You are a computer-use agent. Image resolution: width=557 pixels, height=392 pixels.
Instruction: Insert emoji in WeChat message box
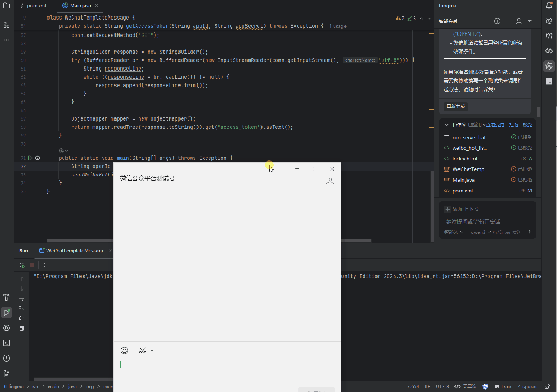pyautogui.click(x=124, y=350)
